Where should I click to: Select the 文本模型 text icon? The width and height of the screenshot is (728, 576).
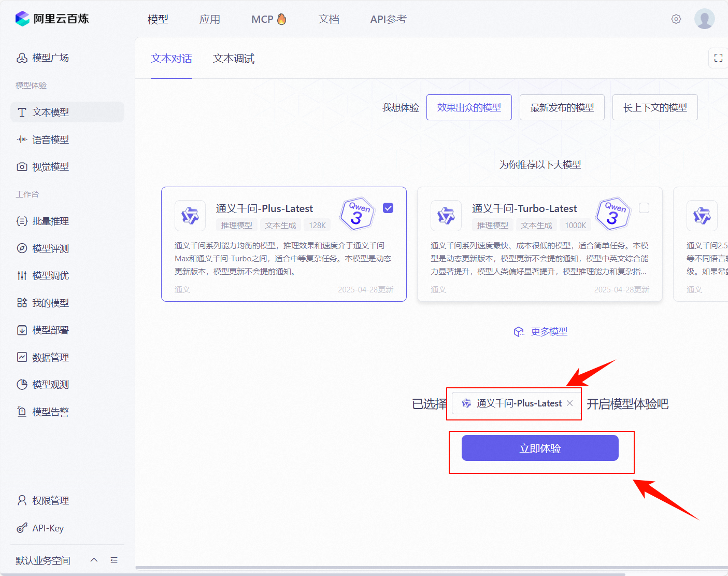[x=22, y=112]
